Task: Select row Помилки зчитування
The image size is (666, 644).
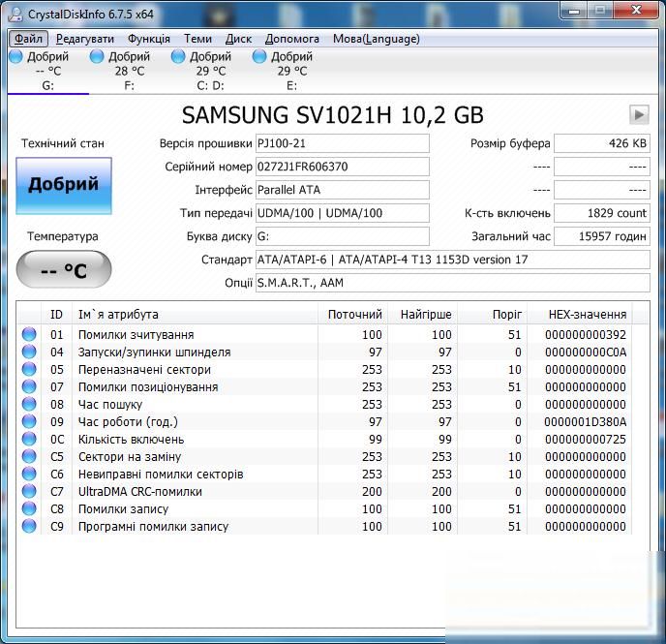Action: [325, 335]
